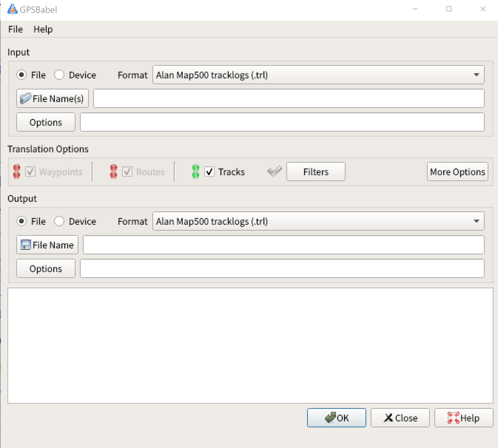Select Device radio button in Input section
Image resolution: width=498 pixels, height=448 pixels.
coord(59,75)
